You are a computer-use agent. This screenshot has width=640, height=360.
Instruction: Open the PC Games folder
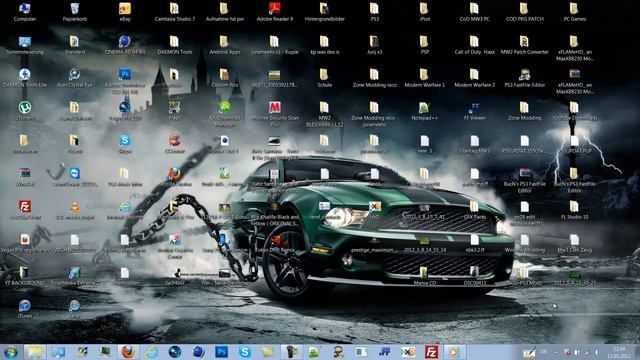[x=575, y=12]
